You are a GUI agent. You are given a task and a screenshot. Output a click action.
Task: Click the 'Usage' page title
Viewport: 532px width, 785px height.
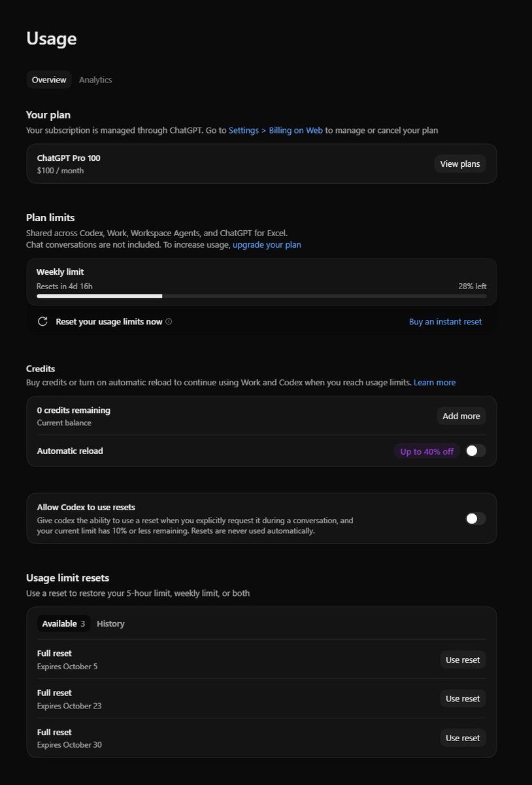(52, 39)
